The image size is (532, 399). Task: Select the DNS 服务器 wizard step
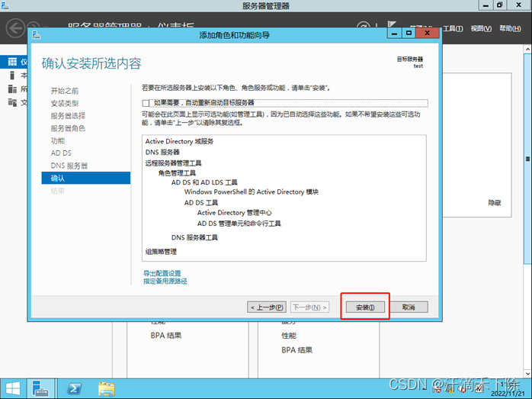pos(69,166)
